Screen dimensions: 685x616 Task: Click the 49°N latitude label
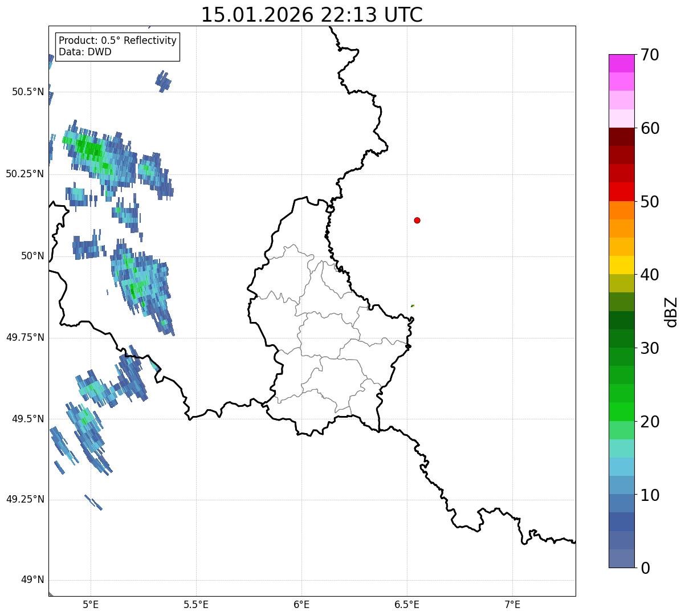click(32, 580)
